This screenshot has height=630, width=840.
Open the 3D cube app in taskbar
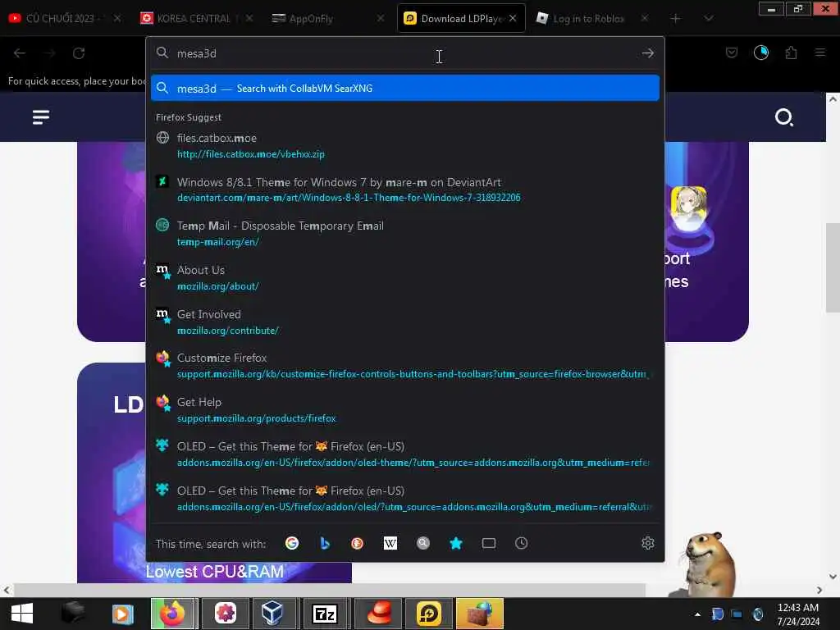(272, 614)
